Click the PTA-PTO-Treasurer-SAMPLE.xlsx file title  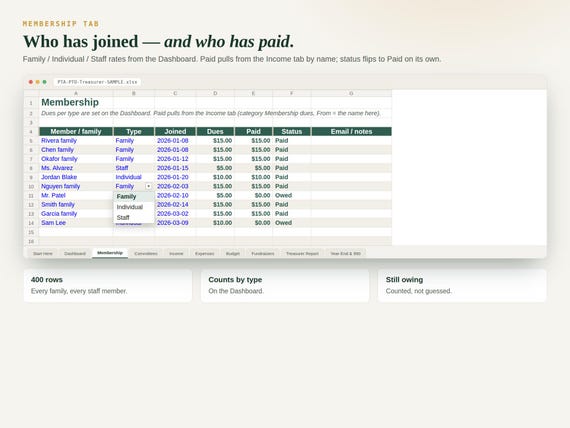pos(97,82)
